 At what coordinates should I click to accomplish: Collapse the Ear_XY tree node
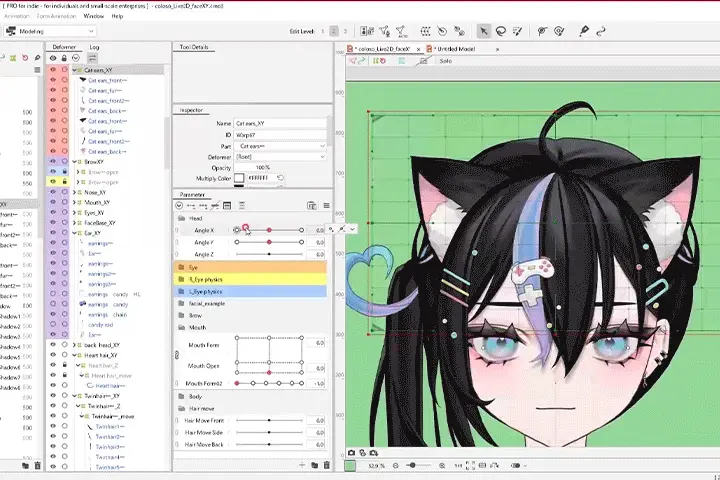click(74, 233)
